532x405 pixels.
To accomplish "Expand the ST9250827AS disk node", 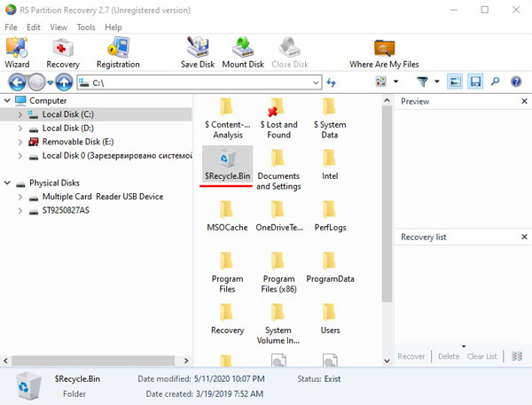I will click(20, 211).
